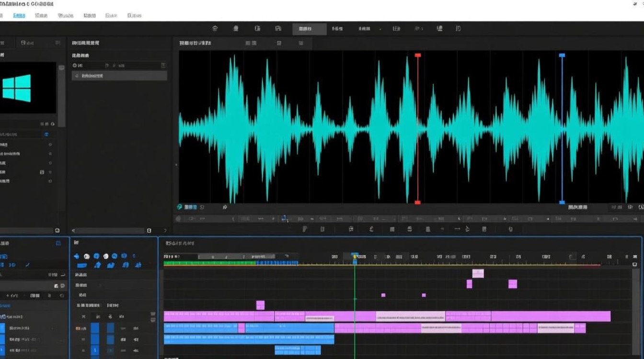Image resolution: width=644 pixels, height=359 pixels.
Task: Toggle the first blue track button in mixer column
Action: (x=95, y=328)
